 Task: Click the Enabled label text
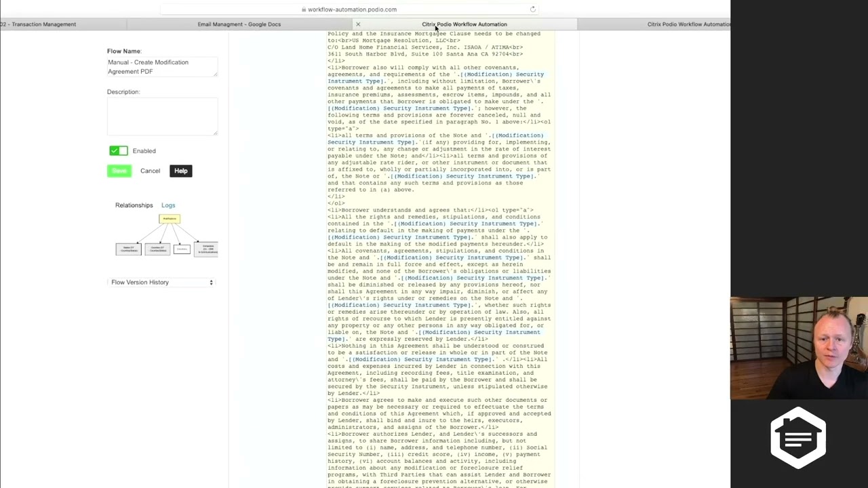tap(144, 151)
